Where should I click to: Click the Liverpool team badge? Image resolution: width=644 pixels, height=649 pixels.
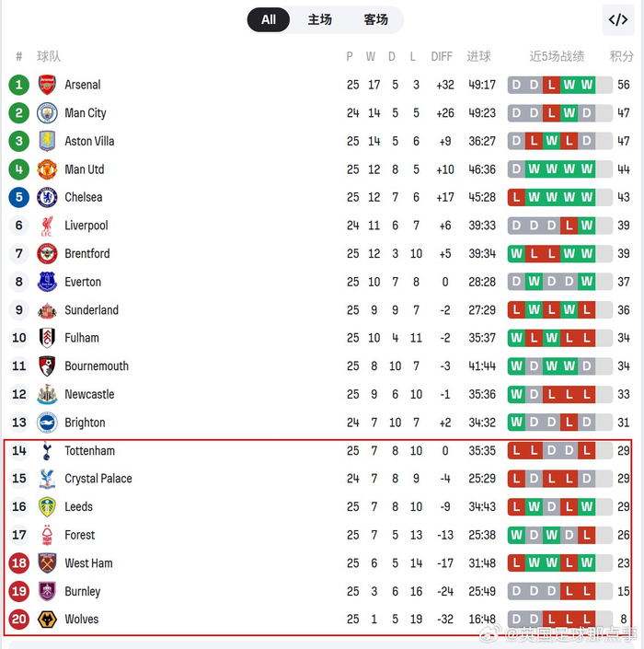click(x=47, y=226)
